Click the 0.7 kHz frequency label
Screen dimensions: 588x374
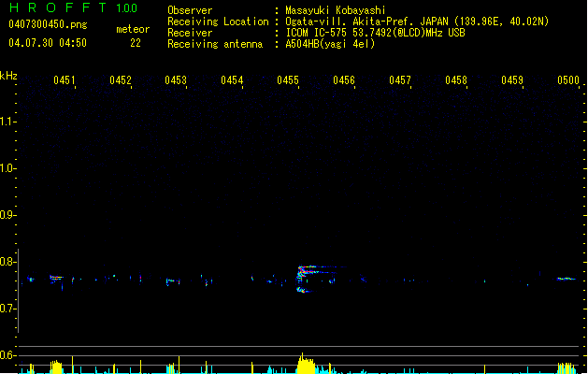(7, 309)
